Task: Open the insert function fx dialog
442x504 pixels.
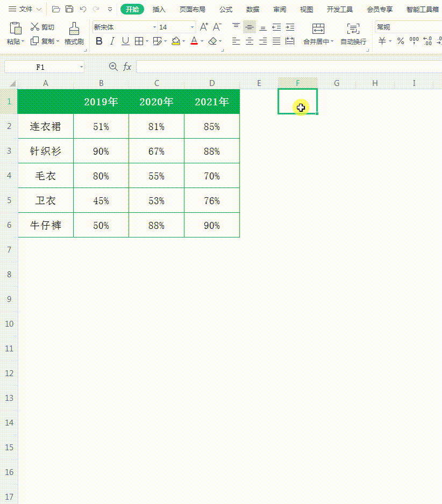Action: click(x=127, y=67)
